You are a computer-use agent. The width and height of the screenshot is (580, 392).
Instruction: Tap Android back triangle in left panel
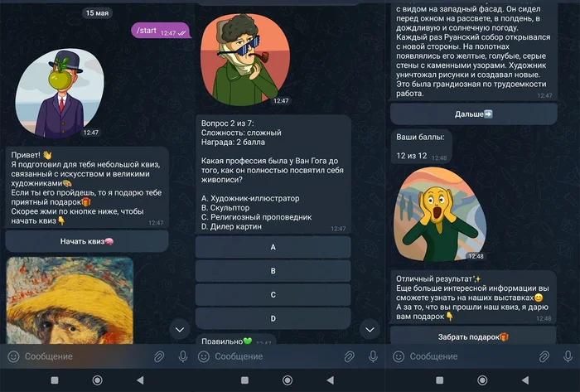pos(140,380)
